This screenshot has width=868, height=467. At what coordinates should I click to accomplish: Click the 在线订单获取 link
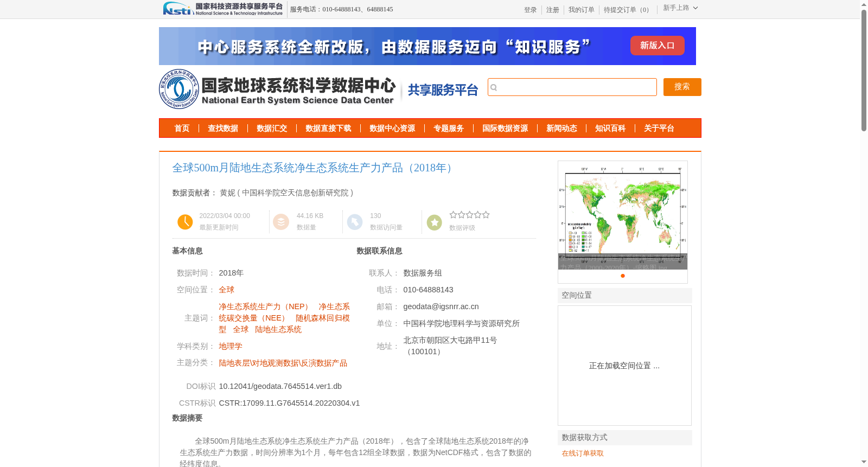click(583, 453)
